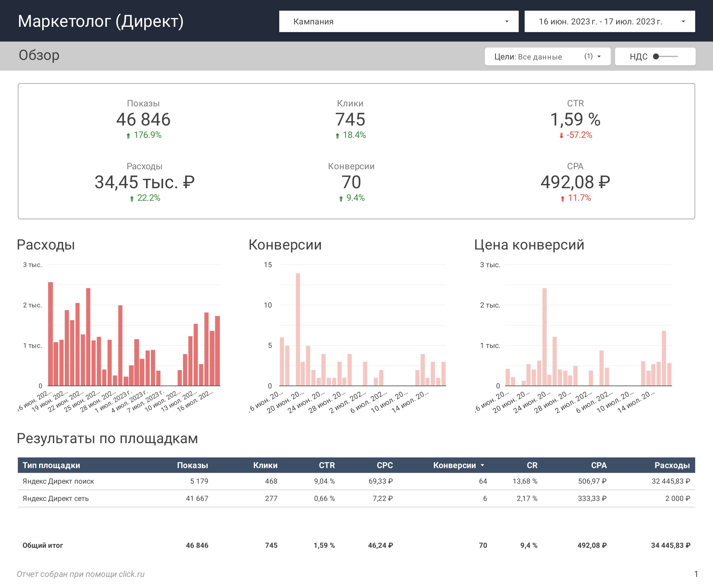Click the red down arrow under CTR
This screenshot has width=713, height=588.
pos(561,135)
